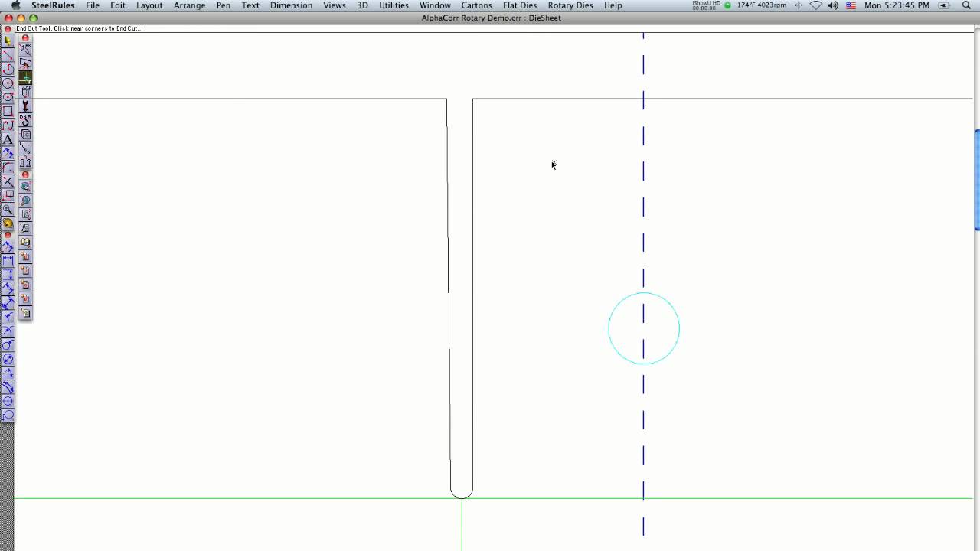Open the Cartons menu
This screenshot has height=551, width=980.
[476, 5]
